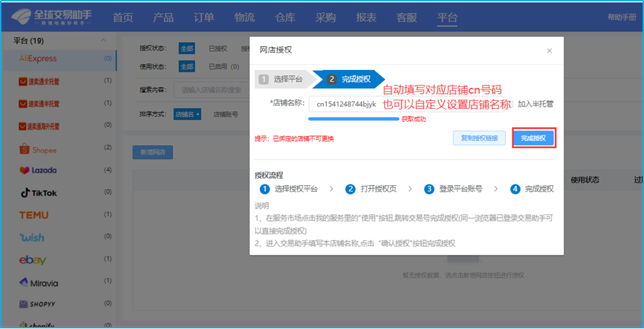Screen dimensions: 644x329
Task: Close the 网店授权 dialog with X
Action: 549,51
